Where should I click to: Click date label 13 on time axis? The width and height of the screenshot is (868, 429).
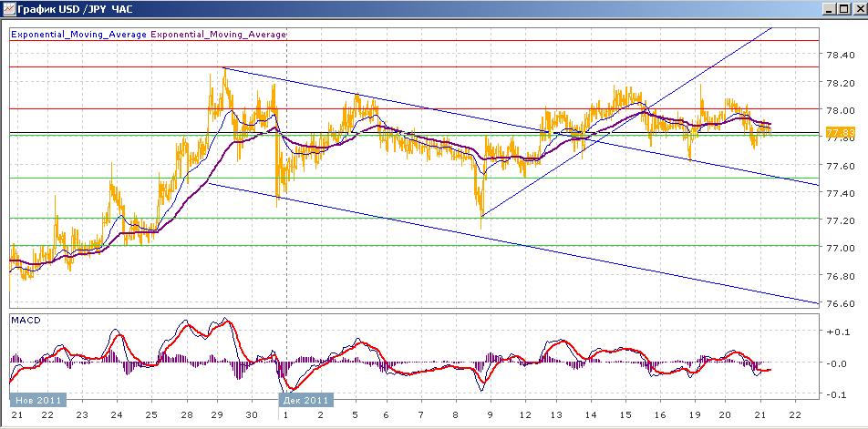coord(556,415)
